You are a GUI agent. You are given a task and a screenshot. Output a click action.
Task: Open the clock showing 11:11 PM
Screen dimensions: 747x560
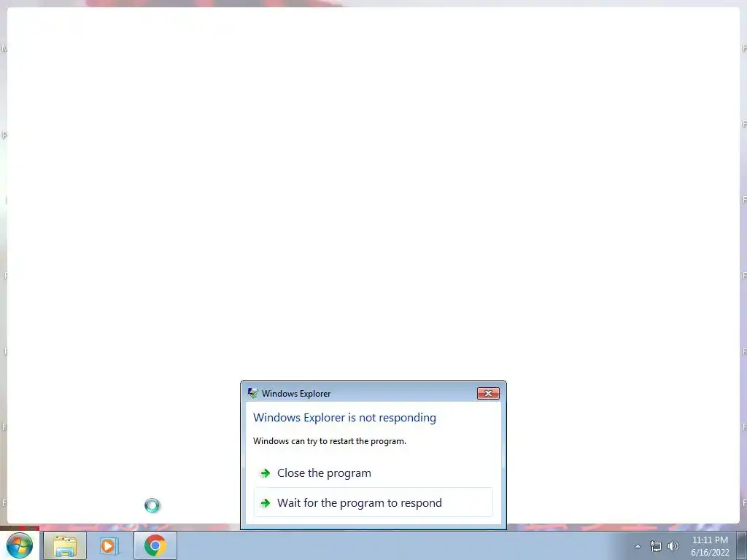(x=710, y=546)
